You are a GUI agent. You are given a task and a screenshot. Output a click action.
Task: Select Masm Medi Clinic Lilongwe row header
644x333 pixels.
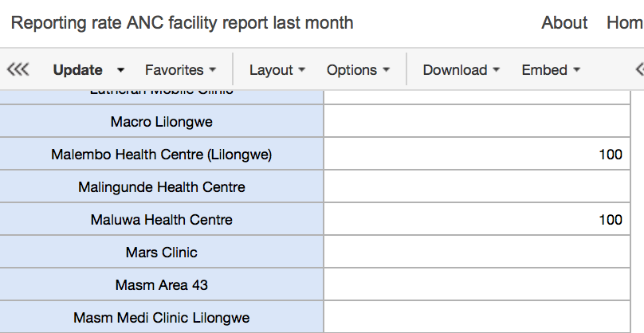click(x=162, y=317)
